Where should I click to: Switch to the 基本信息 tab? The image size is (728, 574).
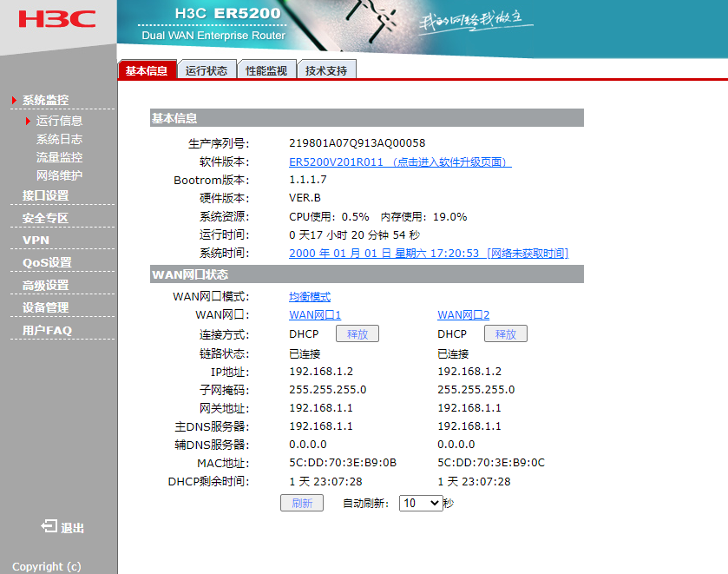pyautogui.click(x=147, y=70)
